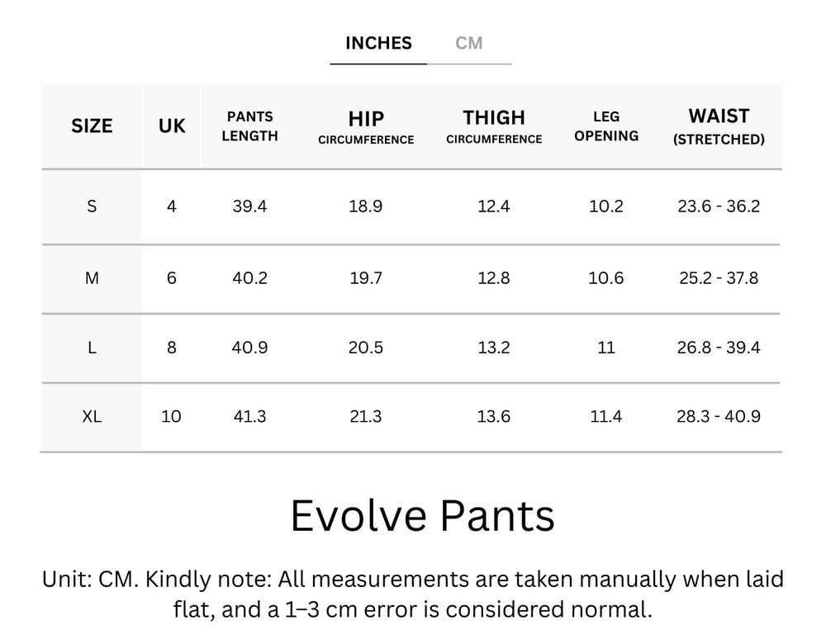
Task: Click the WAIST (STRETCHED) header
Action: (718, 125)
